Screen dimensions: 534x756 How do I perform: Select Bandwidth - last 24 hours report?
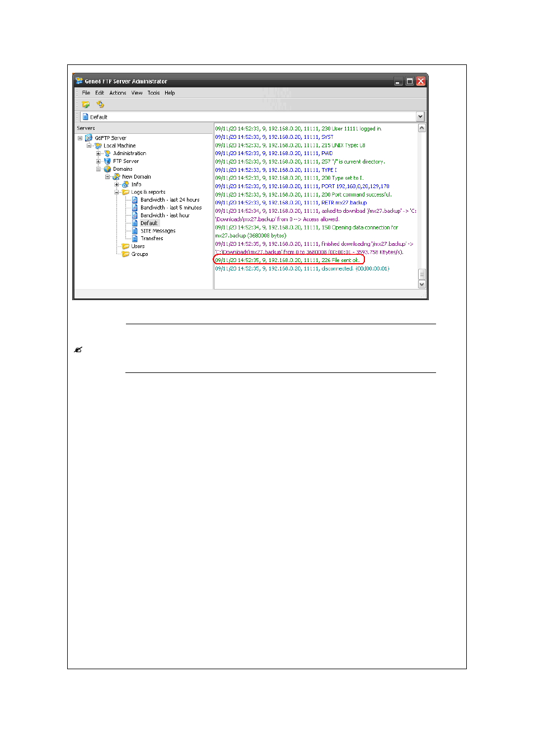[170, 200]
